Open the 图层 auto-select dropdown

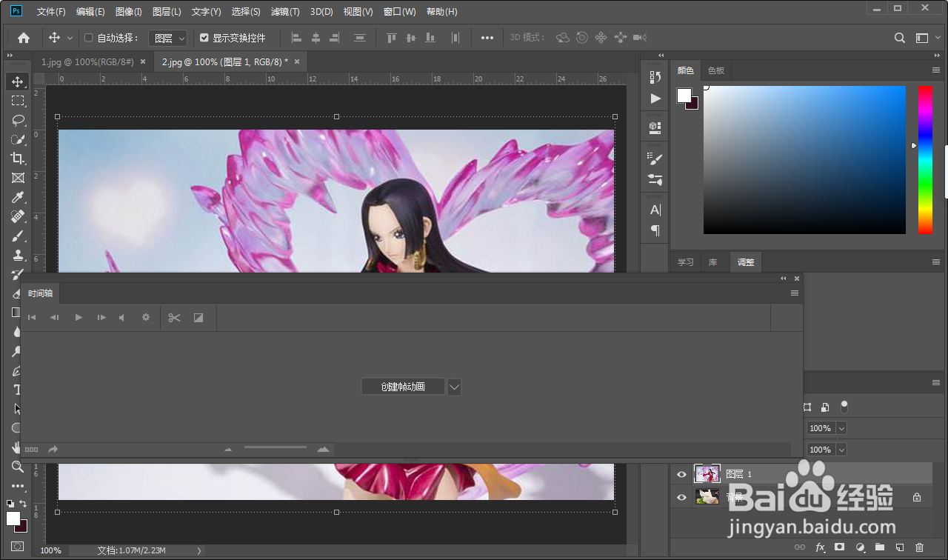pos(168,38)
